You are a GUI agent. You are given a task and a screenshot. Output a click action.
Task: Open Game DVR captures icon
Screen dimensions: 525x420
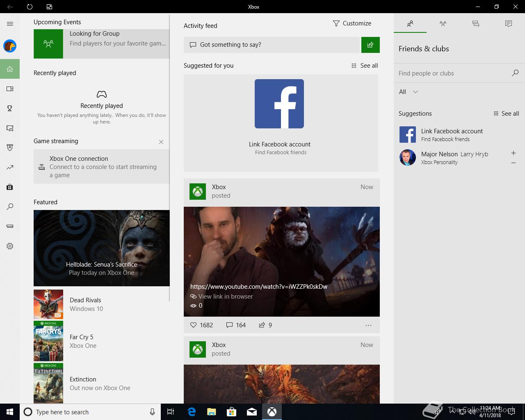tap(10, 128)
